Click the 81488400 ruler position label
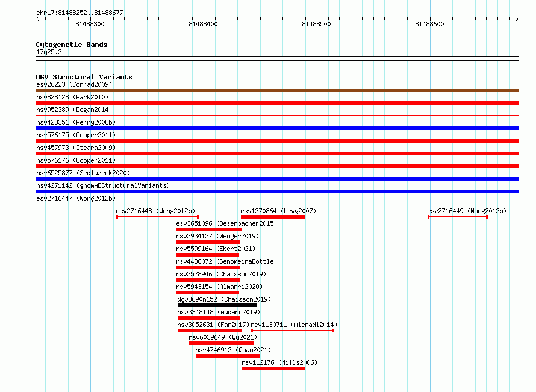This screenshot has width=536, height=392. pos(203,24)
